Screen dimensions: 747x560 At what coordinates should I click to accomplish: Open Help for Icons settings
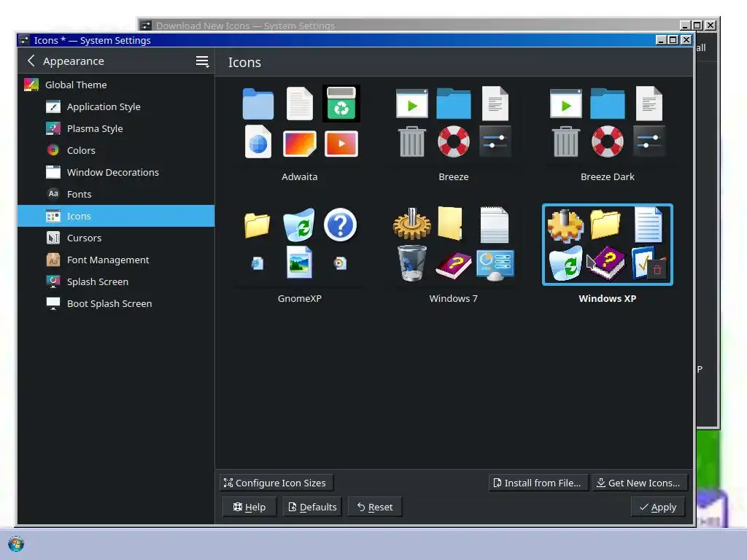click(249, 507)
